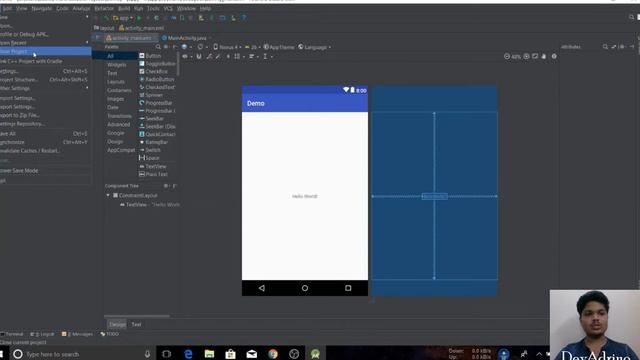Viewport: 640px width, 360px height.
Task: Click activity_main.xml breadcrumb item
Action: 142,28
